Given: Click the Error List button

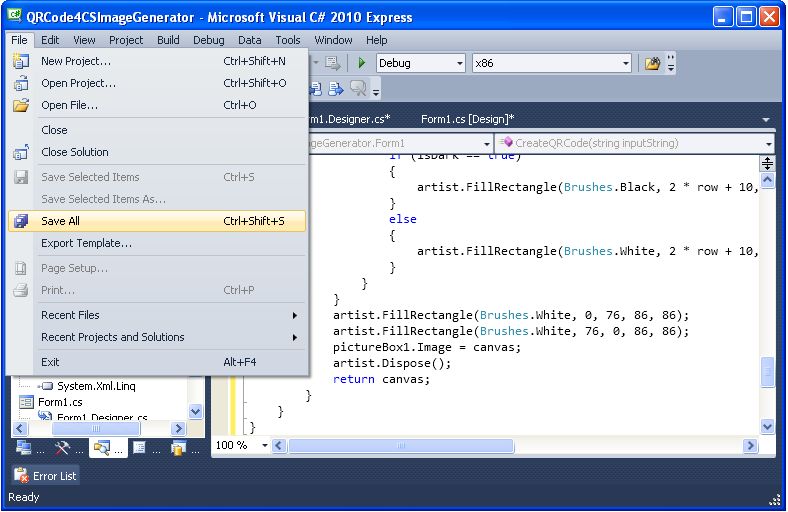Looking at the screenshot, I should (x=46, y=475).
